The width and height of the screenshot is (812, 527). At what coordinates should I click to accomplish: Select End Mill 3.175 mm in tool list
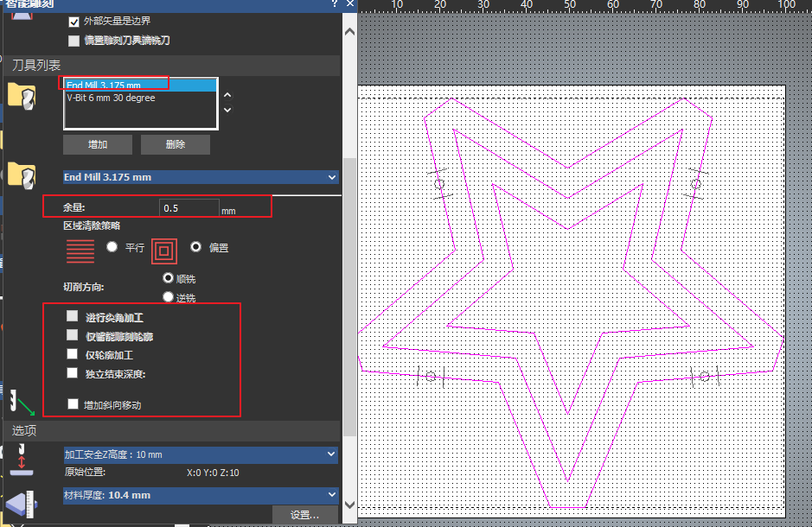(140, 86)
